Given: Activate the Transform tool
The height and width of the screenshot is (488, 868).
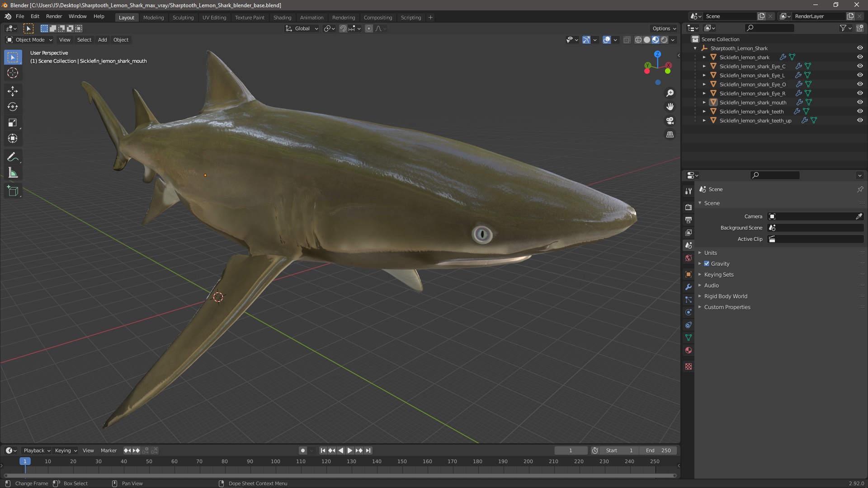Looking at the screenshot, I should click(13, 139).
